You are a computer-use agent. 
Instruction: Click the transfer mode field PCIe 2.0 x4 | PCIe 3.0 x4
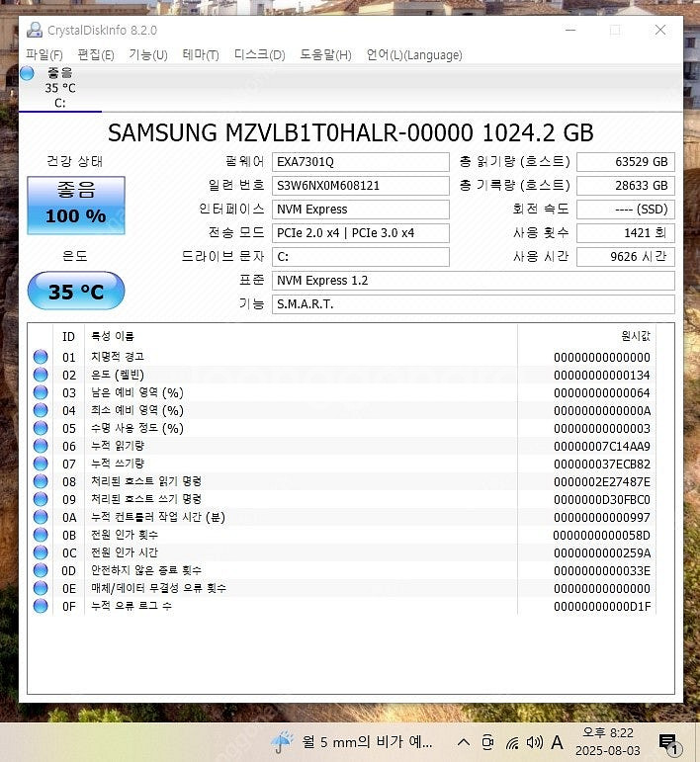tap(361, 233)
